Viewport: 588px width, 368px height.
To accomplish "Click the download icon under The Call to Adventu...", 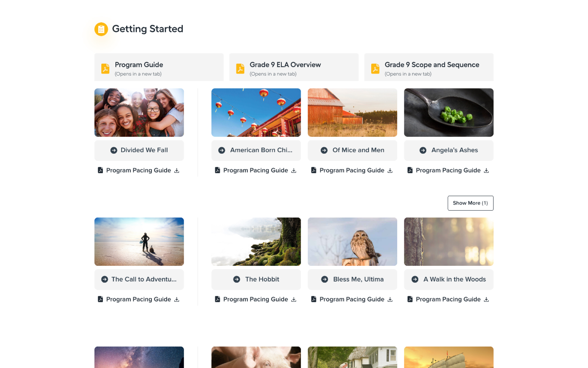I will (x=177, y=300).
